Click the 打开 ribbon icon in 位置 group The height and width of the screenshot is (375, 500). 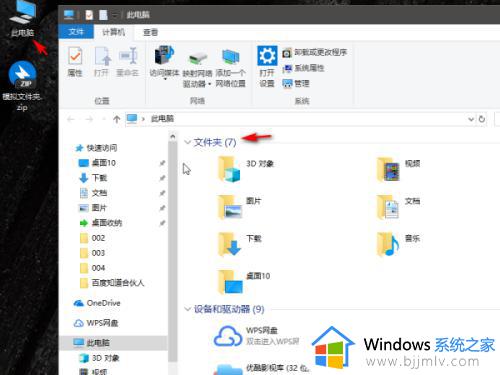(x=102, y=62)
